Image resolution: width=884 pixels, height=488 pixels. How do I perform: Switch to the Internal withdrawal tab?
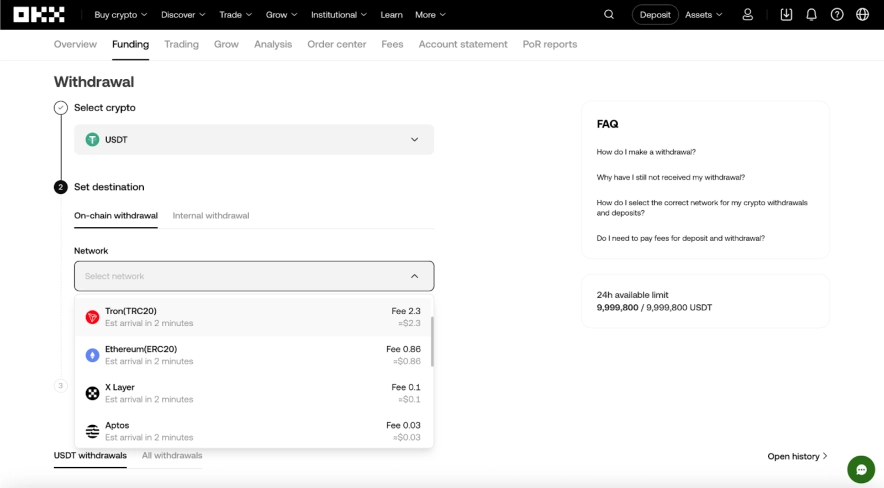(x=211, y=216)
